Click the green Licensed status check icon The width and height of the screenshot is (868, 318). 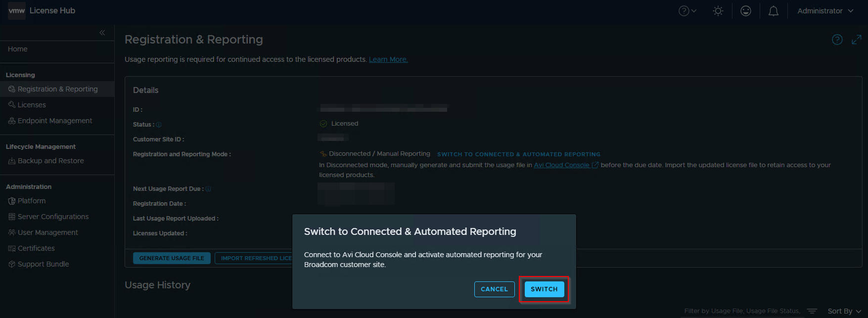pos(323,124)
